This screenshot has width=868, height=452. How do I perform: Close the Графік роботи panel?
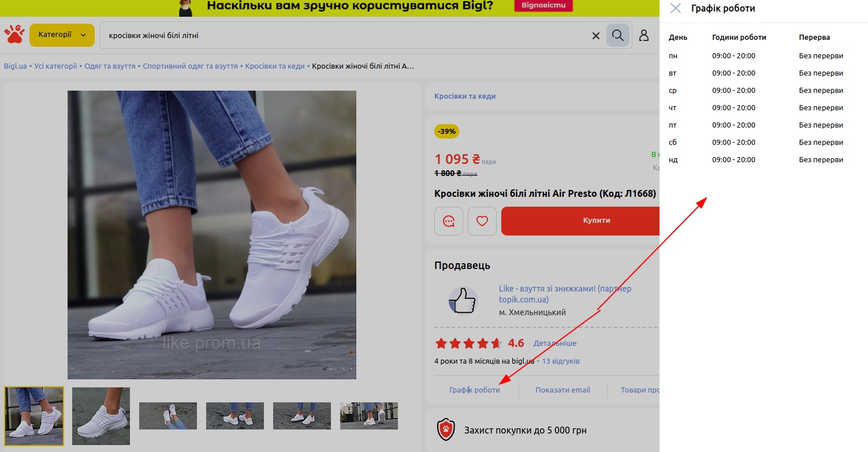click(x=675, y=8)
